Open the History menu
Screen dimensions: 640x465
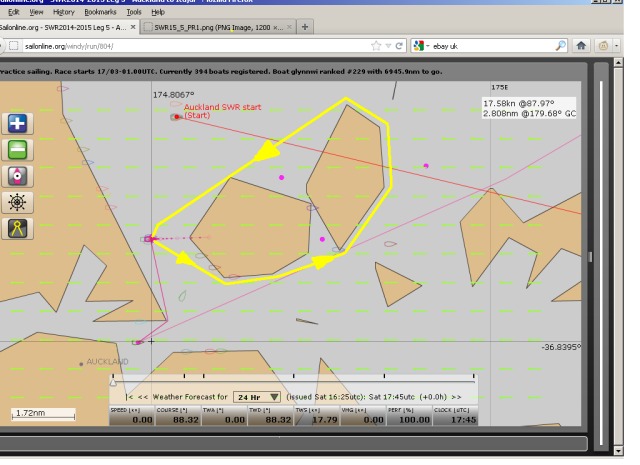(x=64, y=12)
